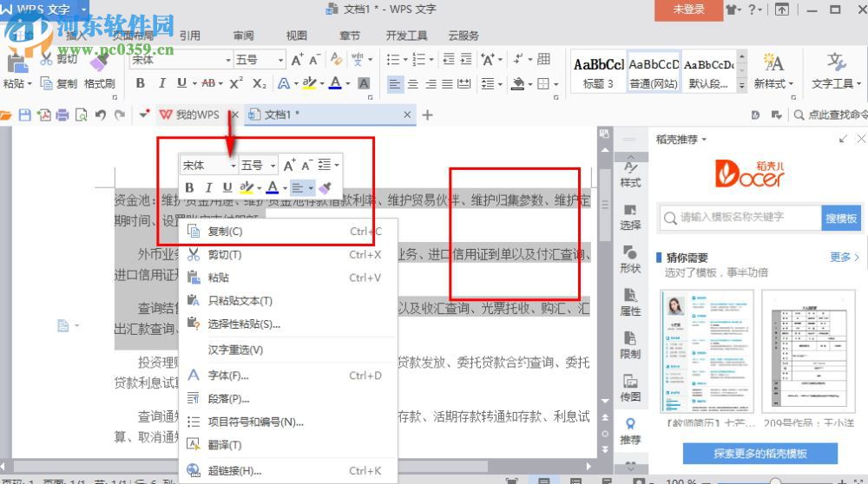Toggle Underline in the floating mini toolbar
The height and width of the screenshot is (484, 868).
click(227, 187)
